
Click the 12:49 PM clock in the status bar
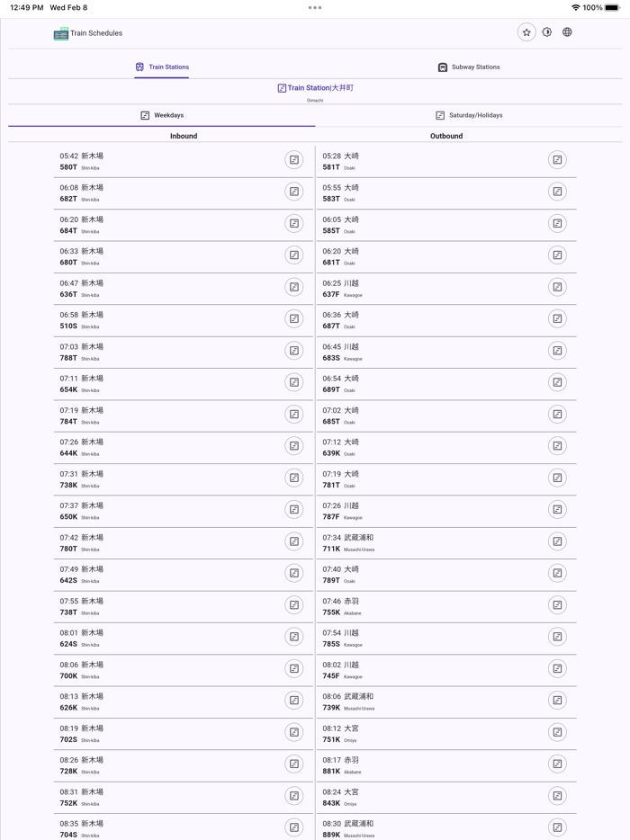click(26, 7)
